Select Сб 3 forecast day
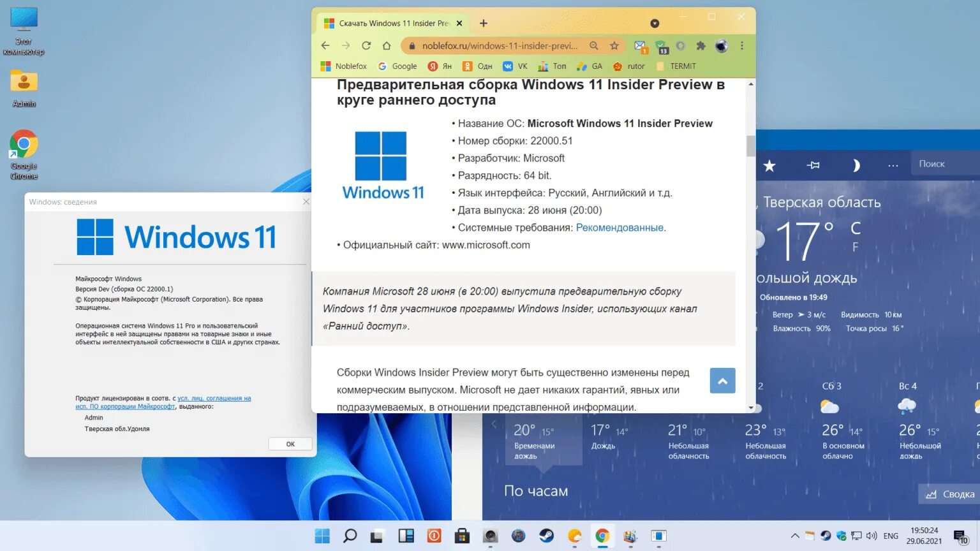Viewport: 980px width, 551px height. pos(842,422)
